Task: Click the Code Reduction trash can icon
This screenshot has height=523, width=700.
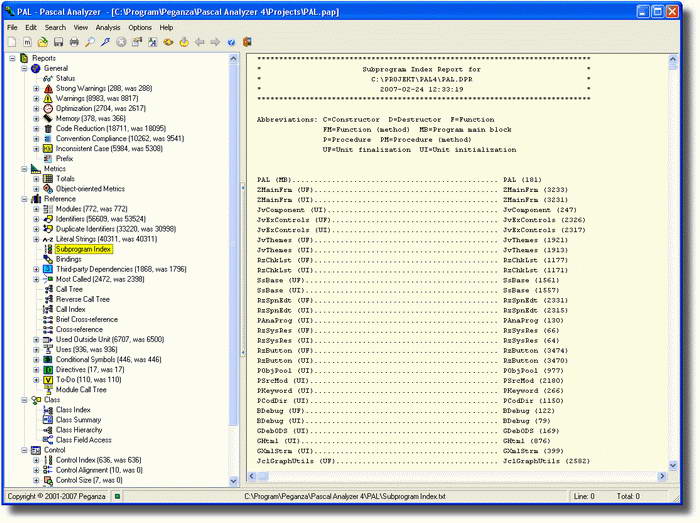Action: tap(48, 129)
